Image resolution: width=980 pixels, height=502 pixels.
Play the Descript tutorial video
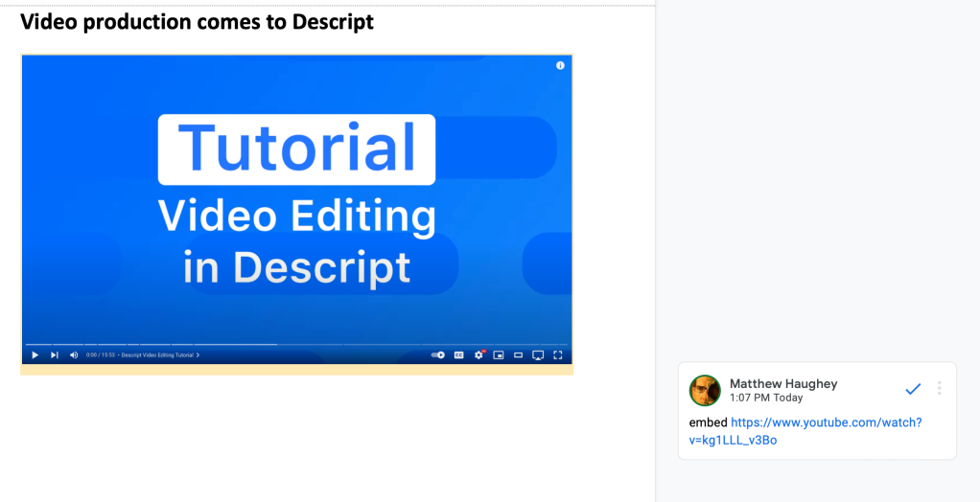coord(35,354)
